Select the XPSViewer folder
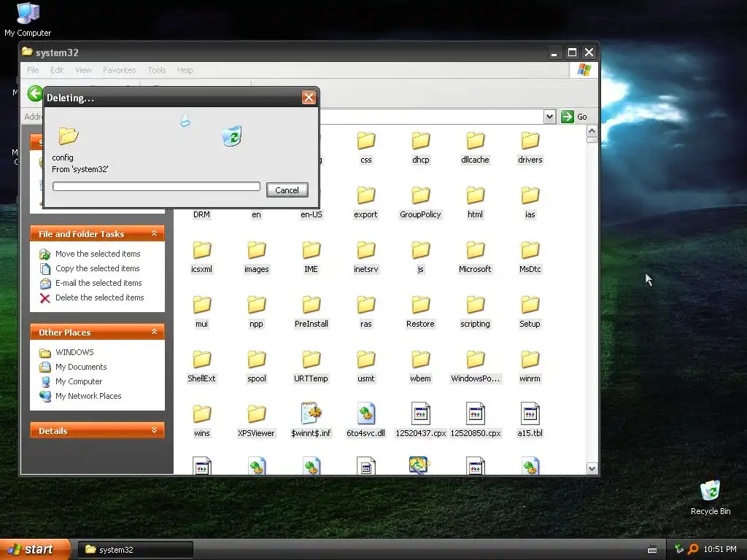Viewport: 747px width, 560px height. pyautogui.click(x=256, y=422)
